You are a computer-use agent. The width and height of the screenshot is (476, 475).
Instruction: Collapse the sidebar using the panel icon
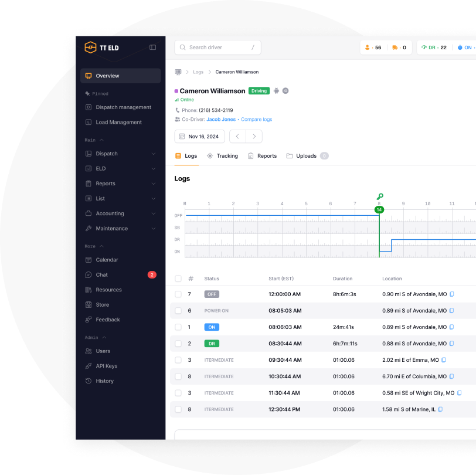(153, 48)
